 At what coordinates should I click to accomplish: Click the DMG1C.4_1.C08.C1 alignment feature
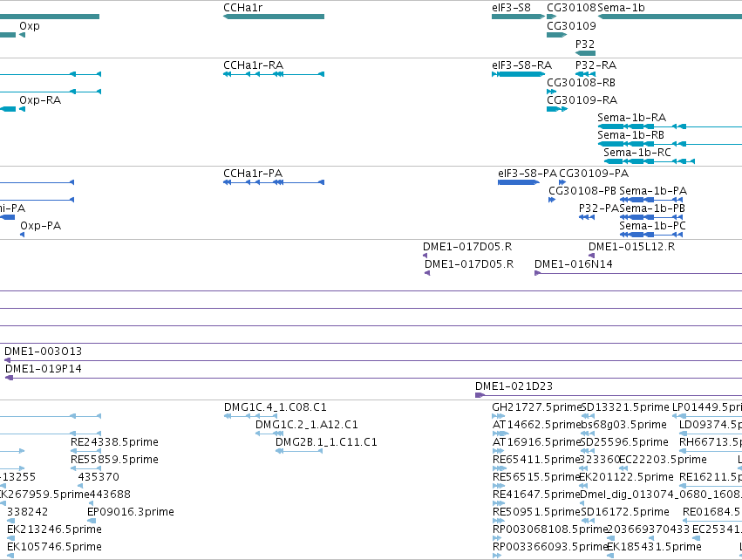[250, 416]
